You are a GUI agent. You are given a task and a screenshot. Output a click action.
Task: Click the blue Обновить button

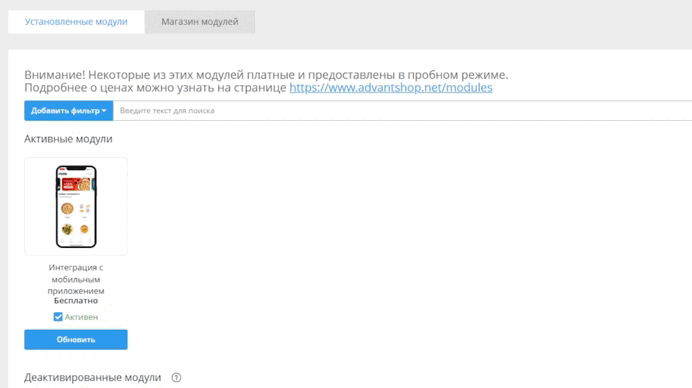pos(76,339)
